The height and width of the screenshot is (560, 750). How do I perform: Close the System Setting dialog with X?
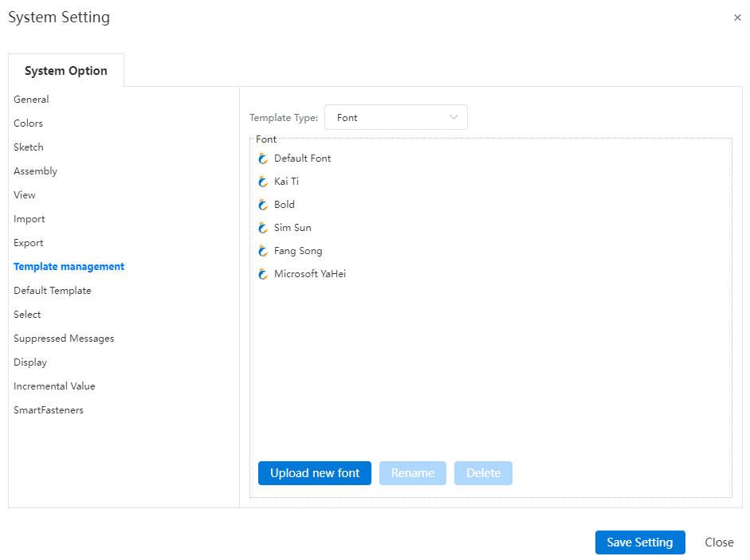(737, 18)
